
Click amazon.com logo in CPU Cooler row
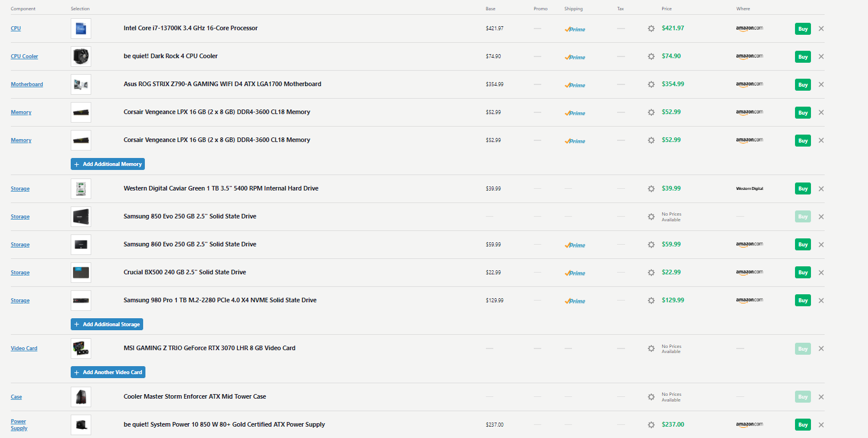click(x=749, y=56)
